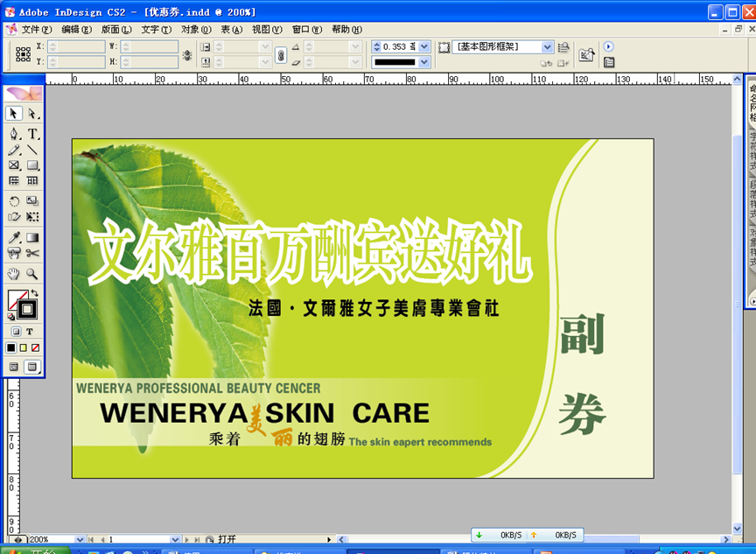This screenshot has width=756, height=554.
Task: Select the Pen tool
Action: pyautogui.click(x=14, y=134)
